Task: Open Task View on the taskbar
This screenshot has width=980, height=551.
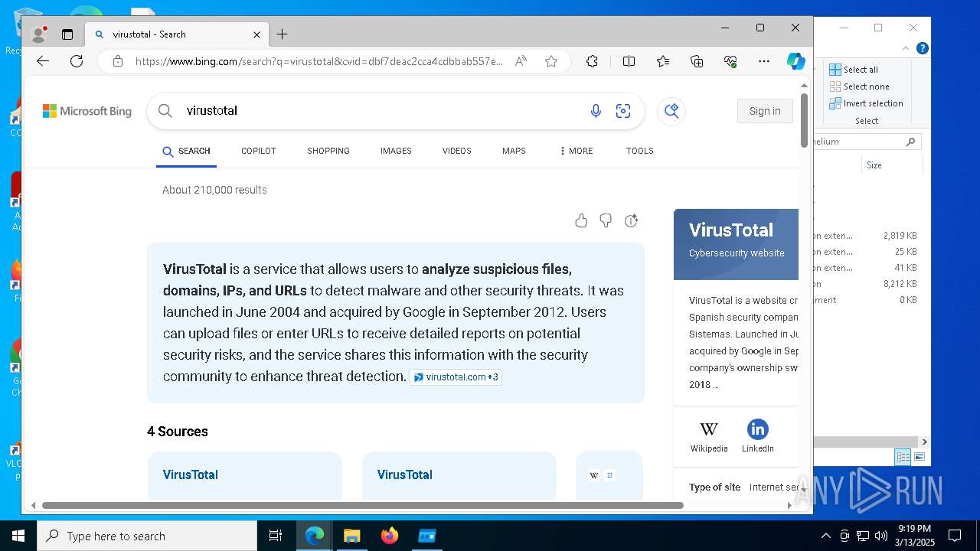Action: [276, 536]
